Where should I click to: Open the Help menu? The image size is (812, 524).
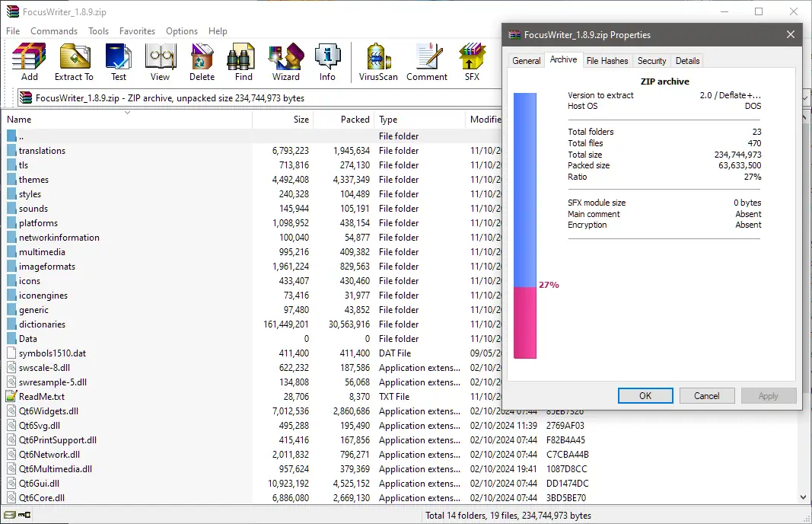(x=218, y=31)
